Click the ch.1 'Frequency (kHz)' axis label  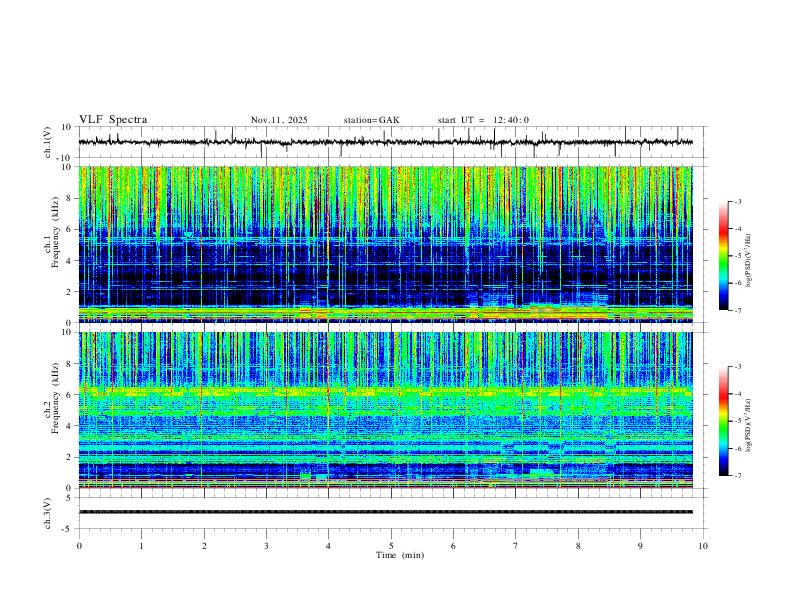(56, 233)
